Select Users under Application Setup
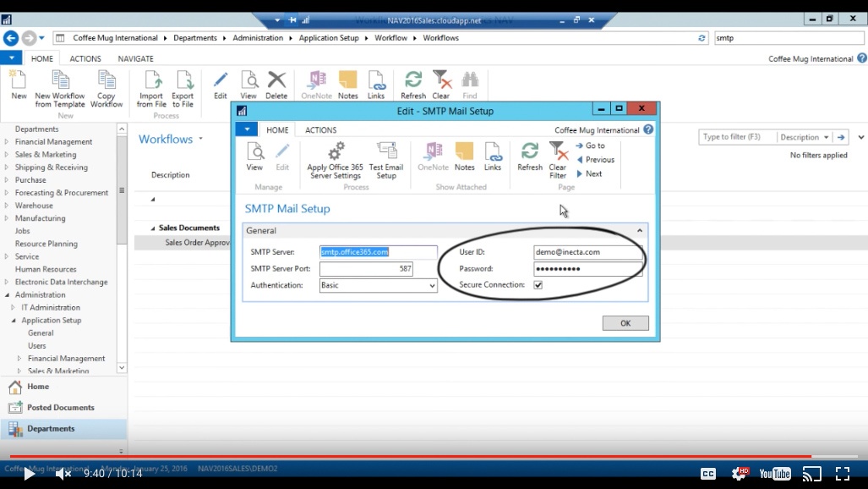This screenshot has width=868, height=489. (x=37, y=346)
